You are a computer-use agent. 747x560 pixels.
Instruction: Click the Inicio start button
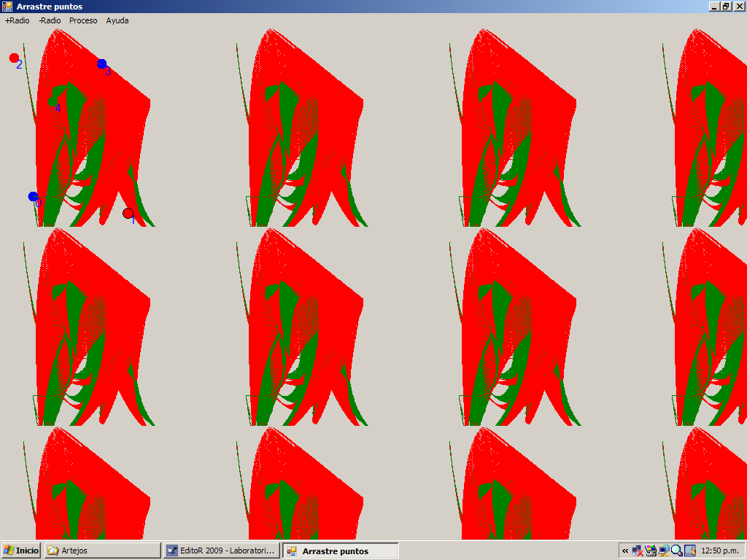coord(21,551)
